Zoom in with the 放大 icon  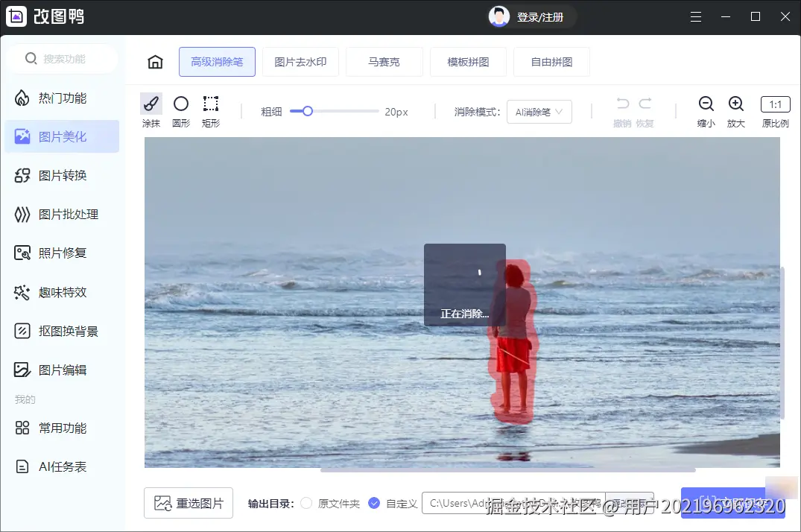[735, 104]
